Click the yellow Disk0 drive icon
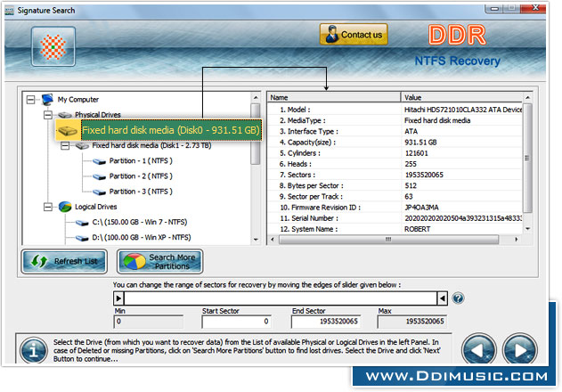The width and height of the screenshot is (562, 392). 68,130
